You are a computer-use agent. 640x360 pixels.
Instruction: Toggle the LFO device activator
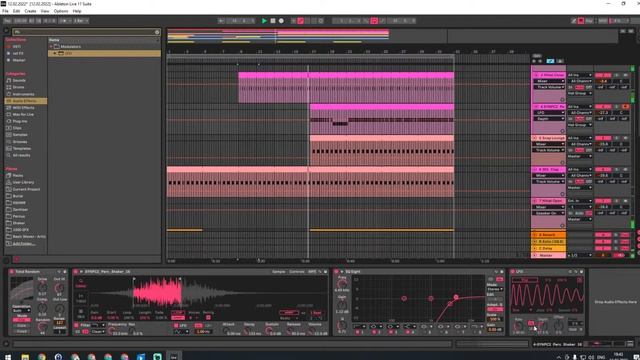(x=513, y=271)
